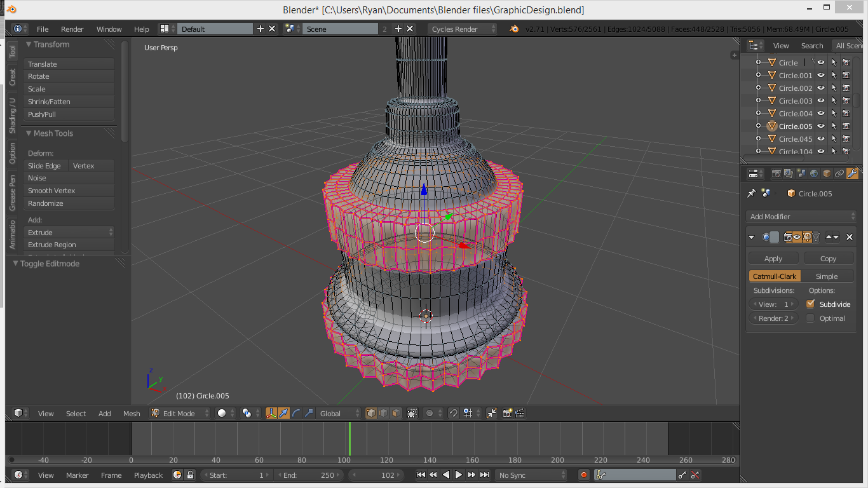Toggle selectability arrow for Circle.001

pos(834,75)
